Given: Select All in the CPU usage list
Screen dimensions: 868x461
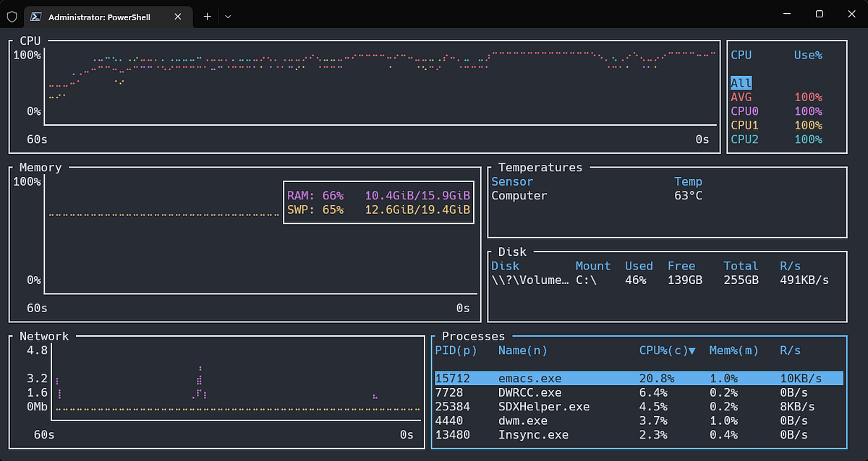Looking at the screenshot, I should (x=741, y=82).
